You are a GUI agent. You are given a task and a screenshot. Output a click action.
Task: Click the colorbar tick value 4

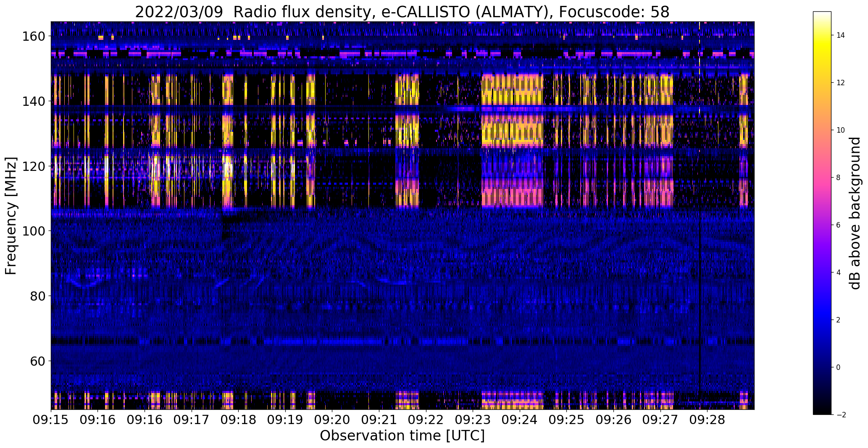(x=839, y=272)
